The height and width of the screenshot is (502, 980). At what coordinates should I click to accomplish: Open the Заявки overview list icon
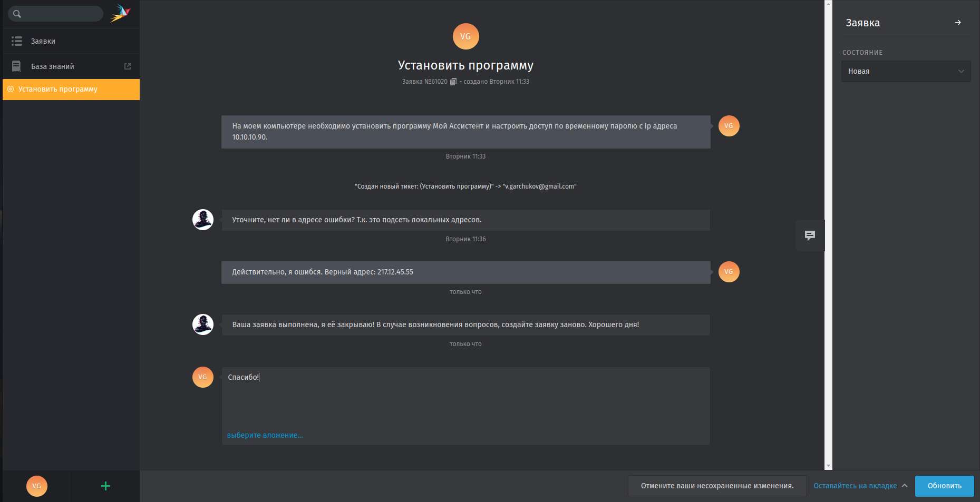tap(17, 41)
